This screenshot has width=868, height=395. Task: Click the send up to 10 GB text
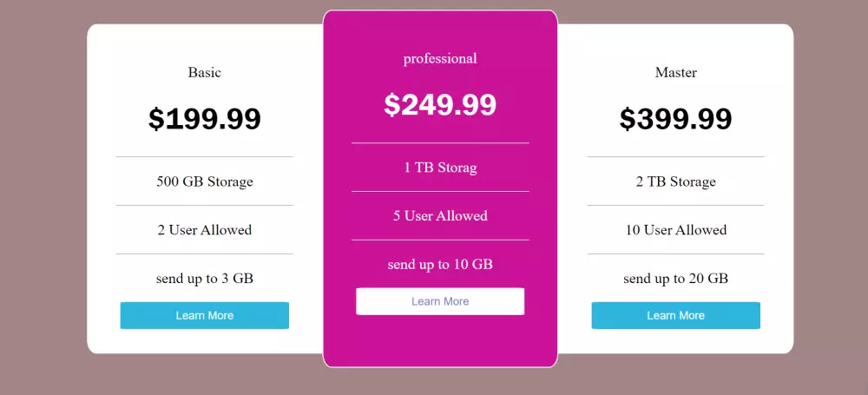(440, 265)
